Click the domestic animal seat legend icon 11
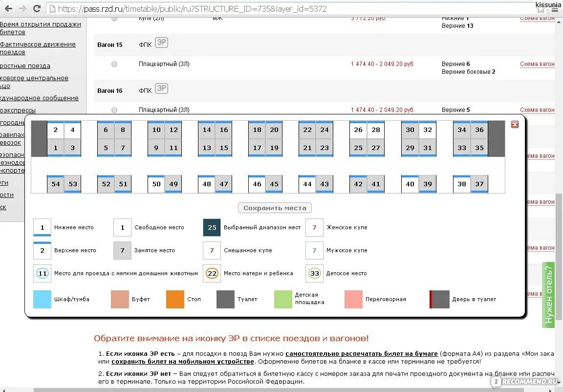The width and height of the screenshot is (563, 392). (42, 274)
